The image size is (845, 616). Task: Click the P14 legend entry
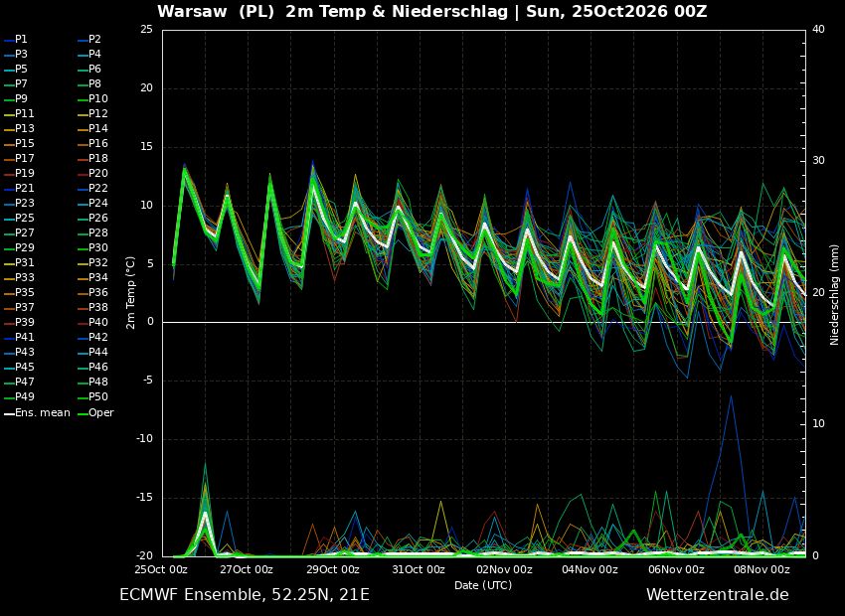[92, 129]
